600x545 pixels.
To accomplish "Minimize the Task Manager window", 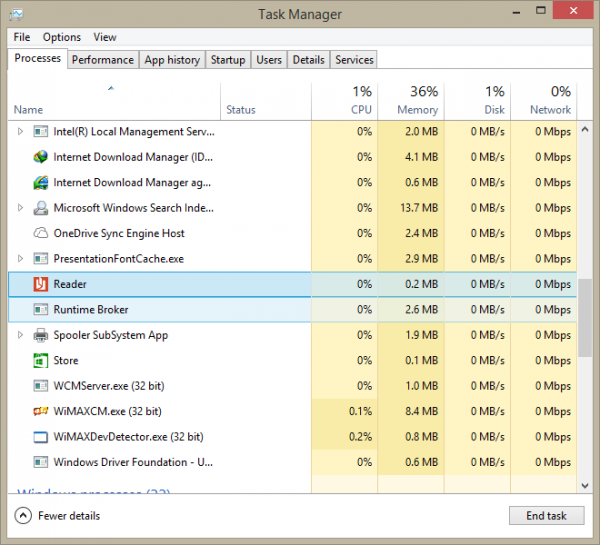I will (x=516, y=11).
